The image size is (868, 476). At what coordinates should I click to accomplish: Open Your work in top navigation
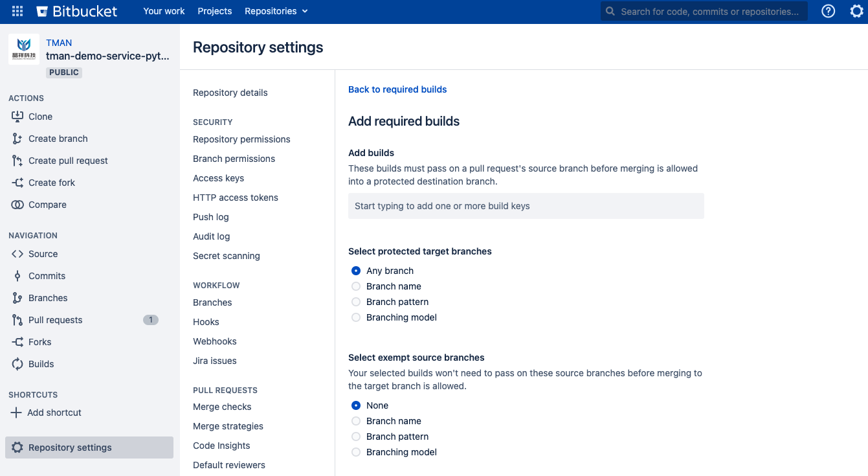tap(164, 11)
